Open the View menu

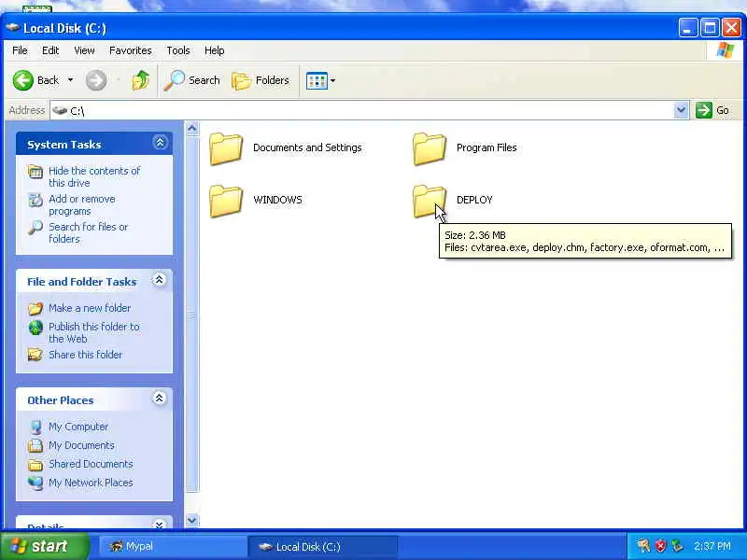84,50
